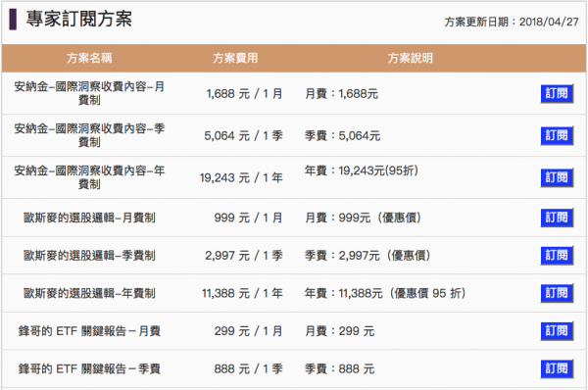The width and height of the screenshot is (588, 390).
Task: Click plan name 安納金–國際洞察收費內容–年費制
Action: tap(89, 177)
